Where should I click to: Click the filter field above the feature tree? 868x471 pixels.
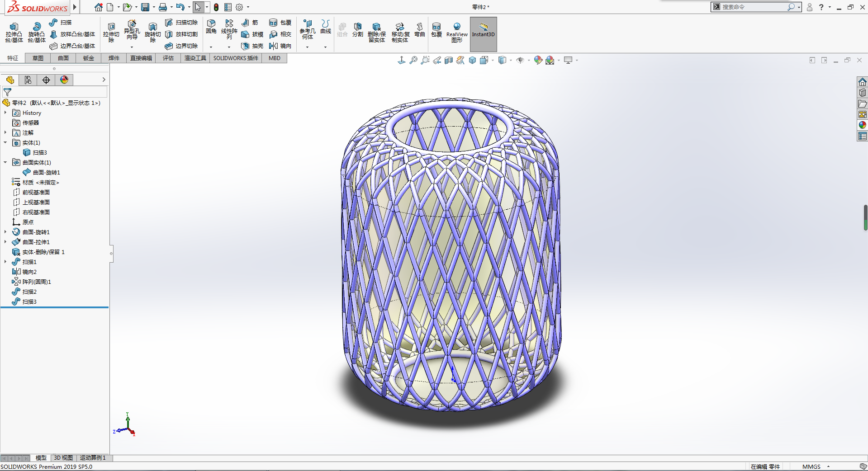click(55, 92)
